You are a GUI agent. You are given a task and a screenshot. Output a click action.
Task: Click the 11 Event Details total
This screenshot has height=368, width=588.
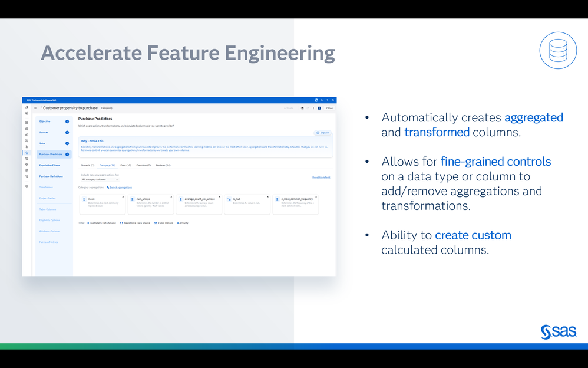coord(164,223)
